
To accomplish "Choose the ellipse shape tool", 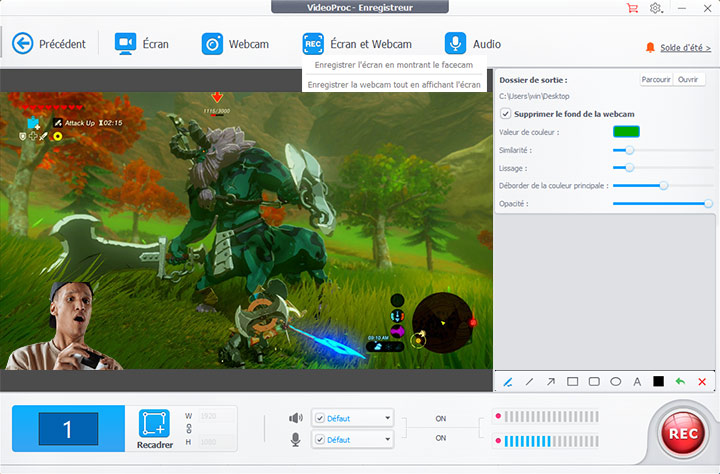I will click(615, 382).
